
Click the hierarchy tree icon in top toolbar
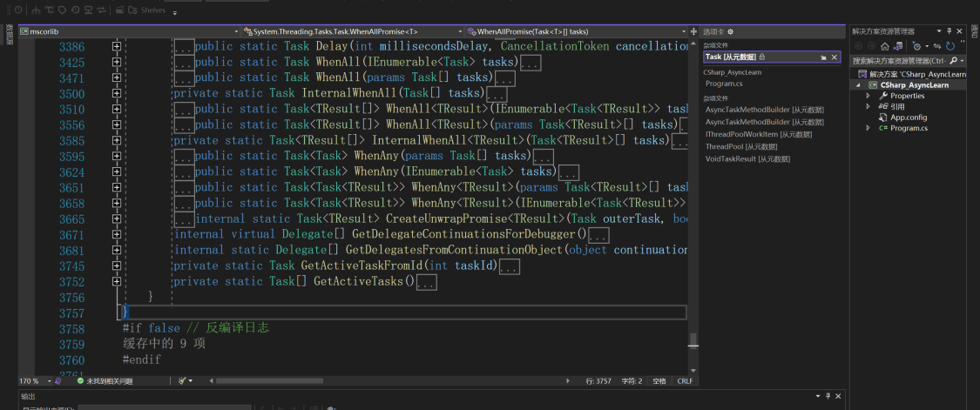coord(37,10)
